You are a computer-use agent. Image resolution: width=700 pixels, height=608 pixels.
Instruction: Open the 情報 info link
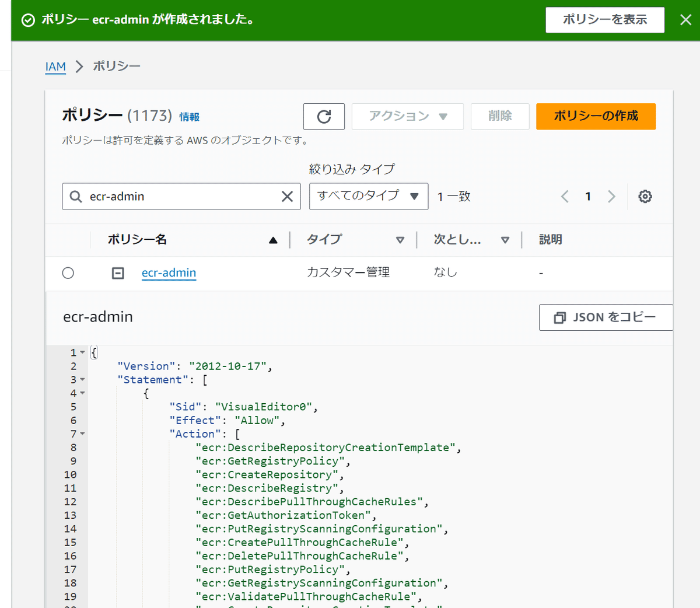[189, 117]
